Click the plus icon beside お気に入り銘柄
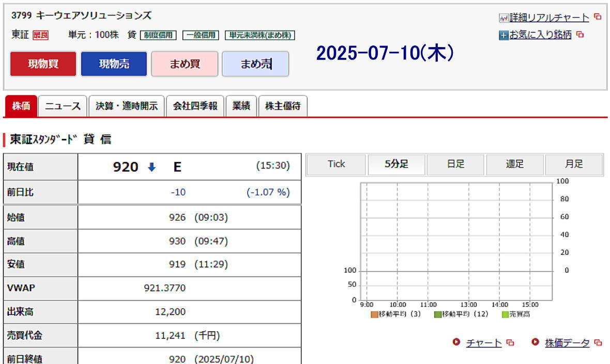The width and height of the screenshot is (610, 364). [504, 36]
